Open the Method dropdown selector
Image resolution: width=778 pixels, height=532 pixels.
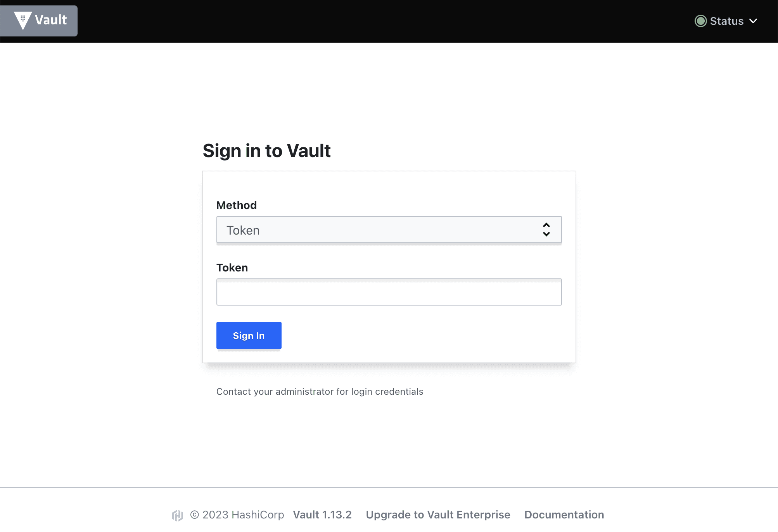point(389,229)
